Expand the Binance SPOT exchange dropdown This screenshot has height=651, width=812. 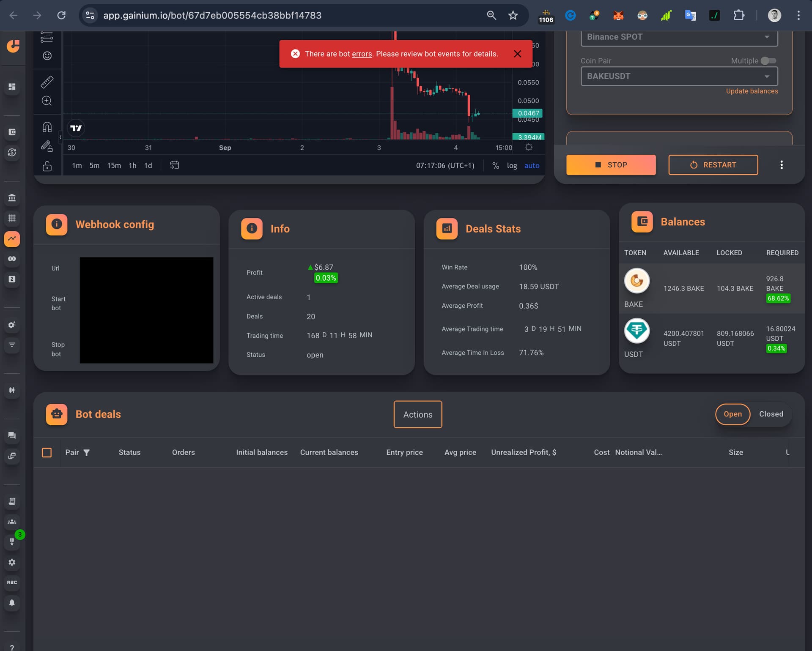point(679,37)
